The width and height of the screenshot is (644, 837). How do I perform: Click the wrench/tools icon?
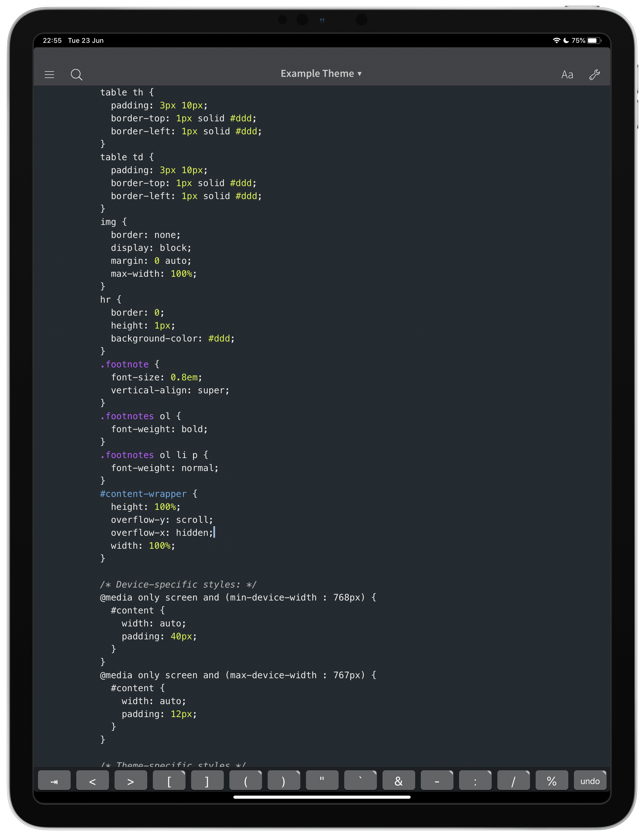(594, 74)
